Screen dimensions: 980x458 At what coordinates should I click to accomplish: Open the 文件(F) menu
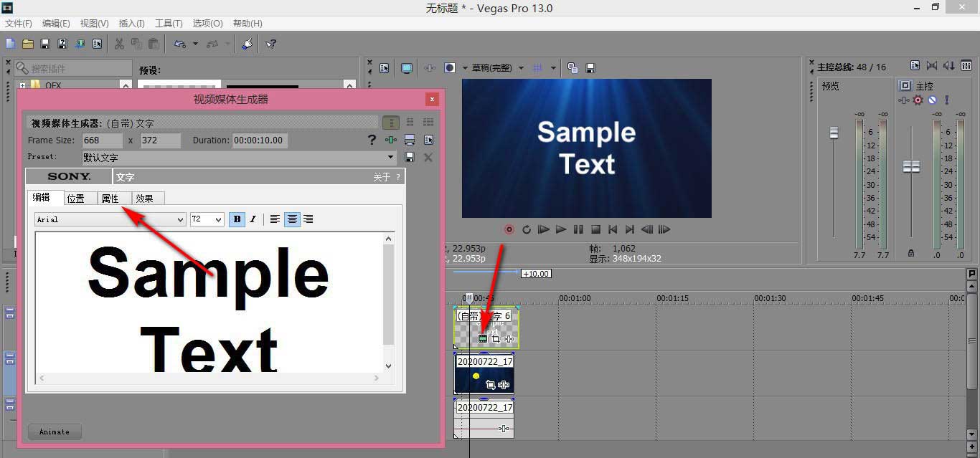[19, 24]
